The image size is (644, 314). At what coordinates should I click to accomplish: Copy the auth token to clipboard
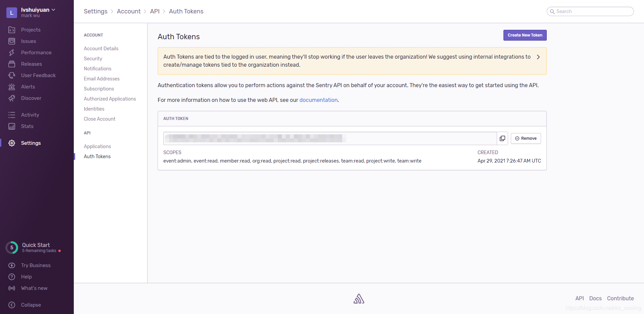click(502, 138)
